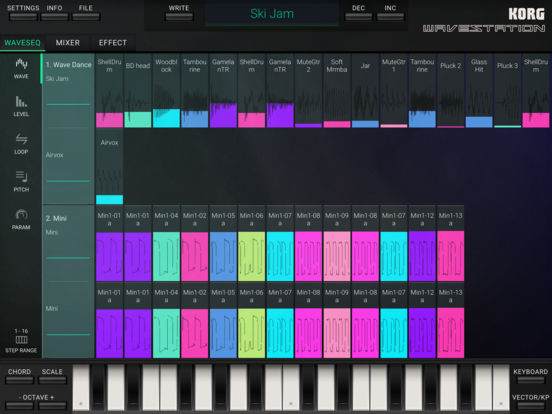
Task: Toggle the CHORD button
Action: click(19, 376)
